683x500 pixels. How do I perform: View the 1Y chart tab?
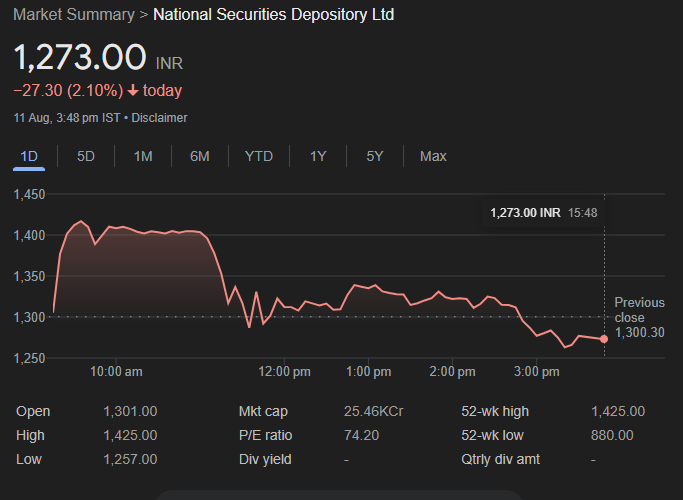click(318, 156)
